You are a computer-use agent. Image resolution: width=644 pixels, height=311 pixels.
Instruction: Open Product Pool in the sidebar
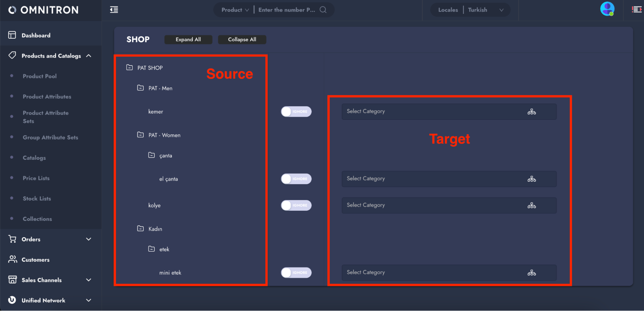pyautogui.click(x=40, y=76)
